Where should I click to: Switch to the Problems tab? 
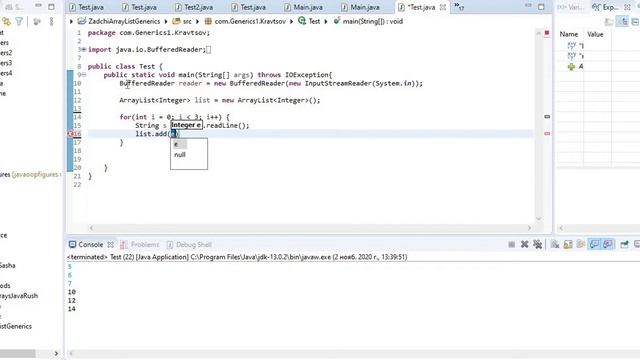(x=140, y=244)
